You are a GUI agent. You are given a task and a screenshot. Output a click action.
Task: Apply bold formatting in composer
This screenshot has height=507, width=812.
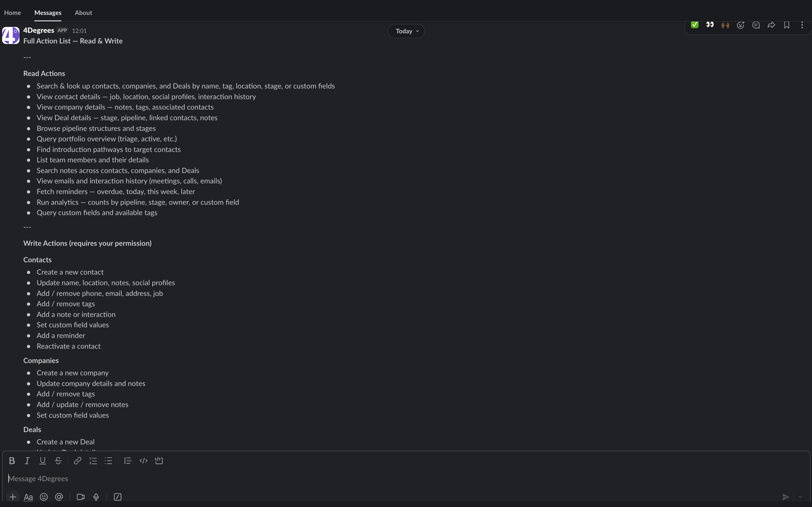pyautogui.click(x=12, y=461)
